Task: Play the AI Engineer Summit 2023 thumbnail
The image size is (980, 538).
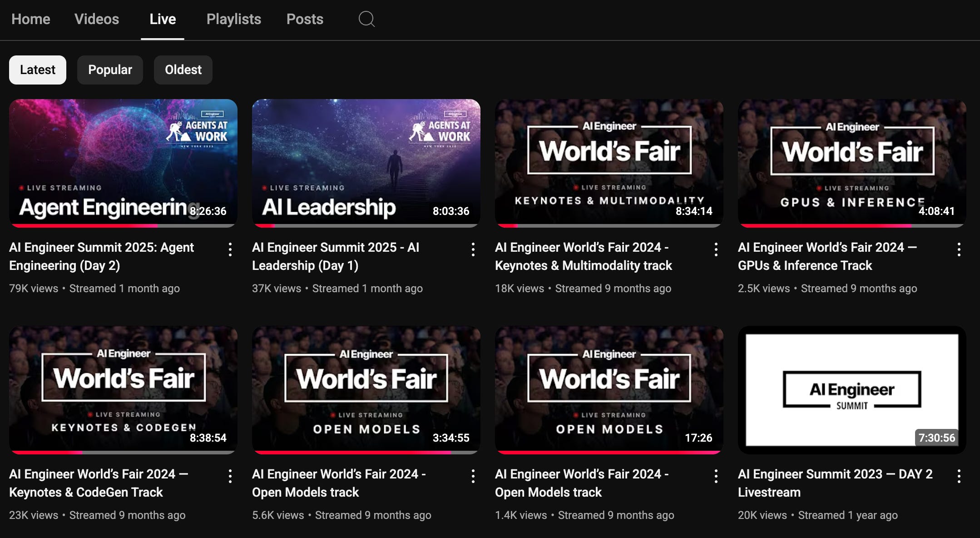Action: (x=852, y=390)
